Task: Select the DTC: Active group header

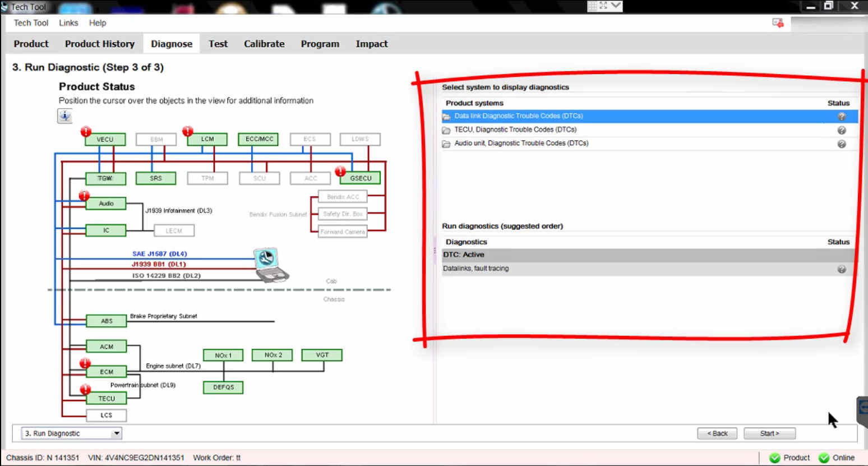Action: [649, 255]
